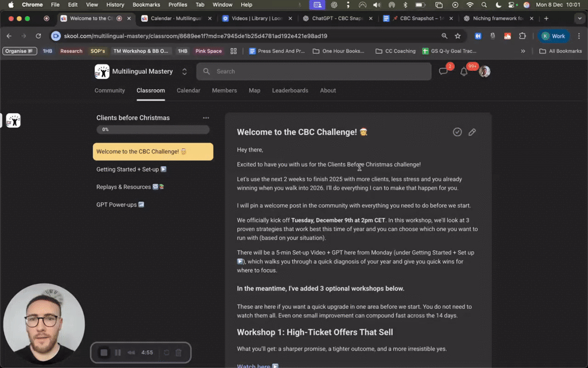The height and width of the screenshot is (368, 588).
Task: Open the notifications bell
Action: tap(464, 71)
